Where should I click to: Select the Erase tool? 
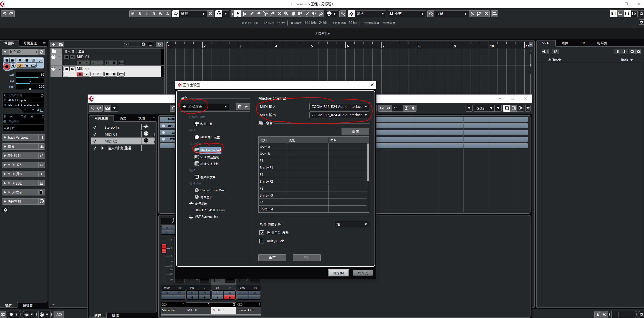(258, 14)
